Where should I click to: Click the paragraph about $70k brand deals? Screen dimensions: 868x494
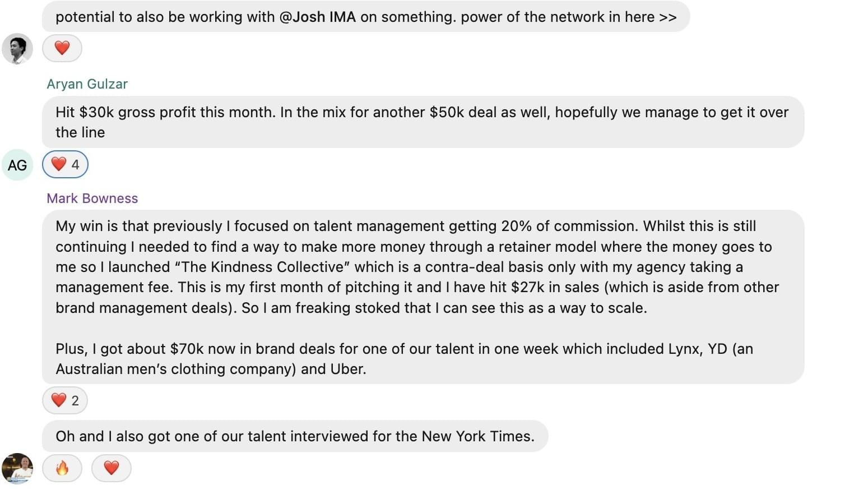(x=403, y=359)
